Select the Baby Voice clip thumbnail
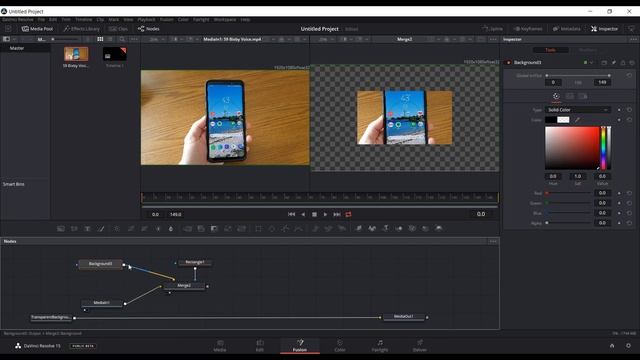Screen dimensions: 640x360 coord(76,54)
